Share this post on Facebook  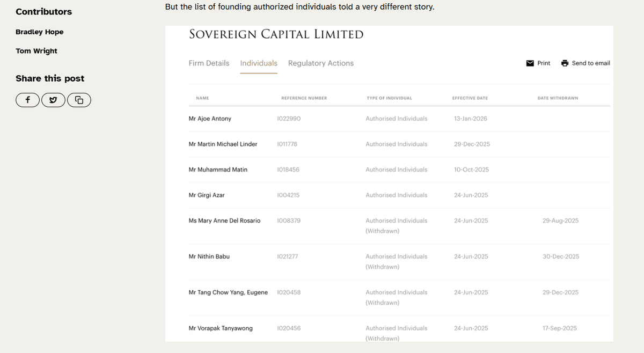[x=28, y=100]
